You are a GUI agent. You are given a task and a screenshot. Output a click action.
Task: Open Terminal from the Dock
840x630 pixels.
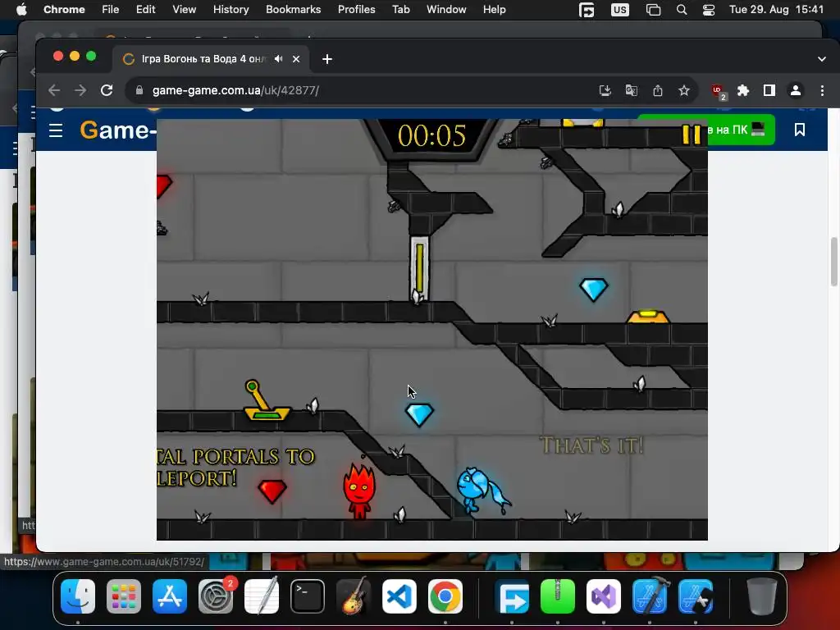point(308,596)
